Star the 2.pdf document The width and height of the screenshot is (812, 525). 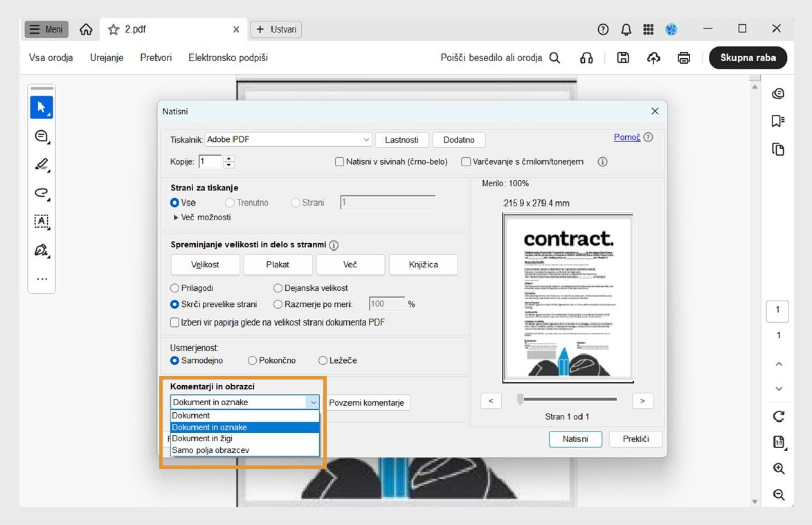(114, 30)
